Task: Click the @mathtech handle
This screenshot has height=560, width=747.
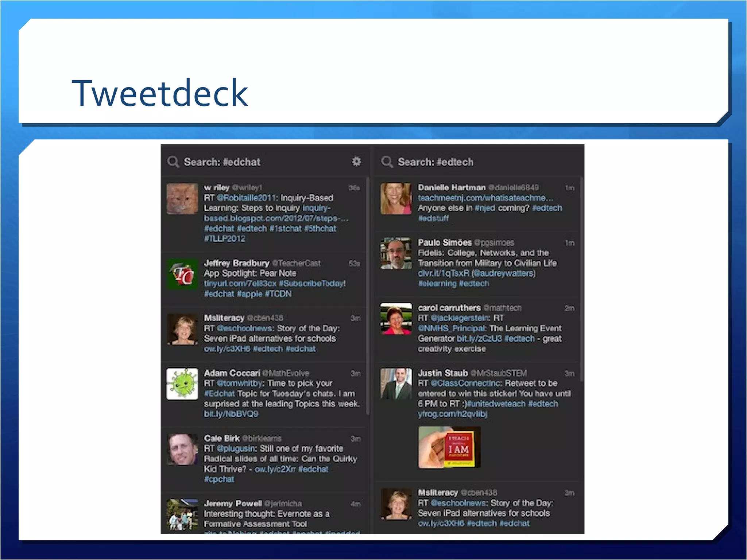Action: tap(502, 308)
